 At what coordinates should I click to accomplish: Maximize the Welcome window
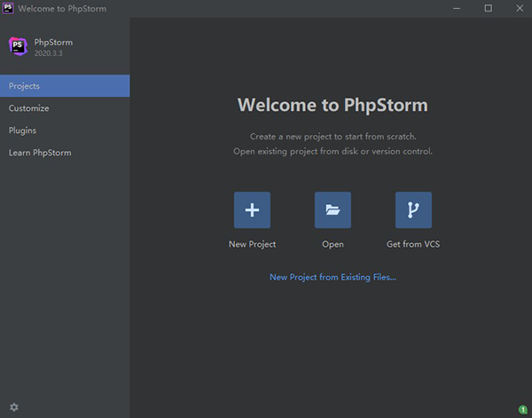point(489,9)
